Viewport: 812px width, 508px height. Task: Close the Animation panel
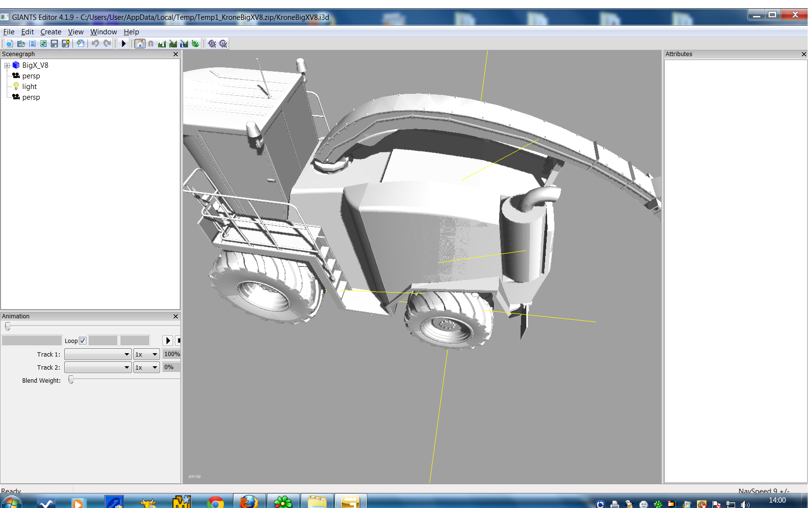[x=176, y=316]
